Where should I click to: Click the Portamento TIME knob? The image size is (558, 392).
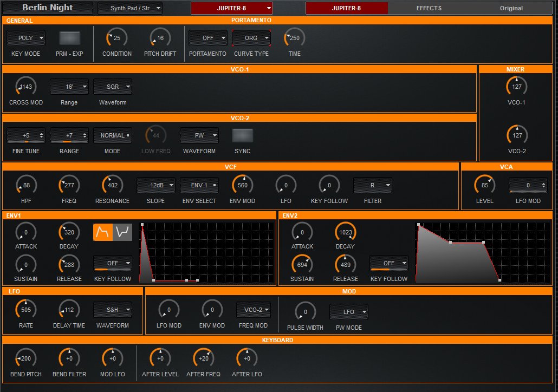(294, 38)
